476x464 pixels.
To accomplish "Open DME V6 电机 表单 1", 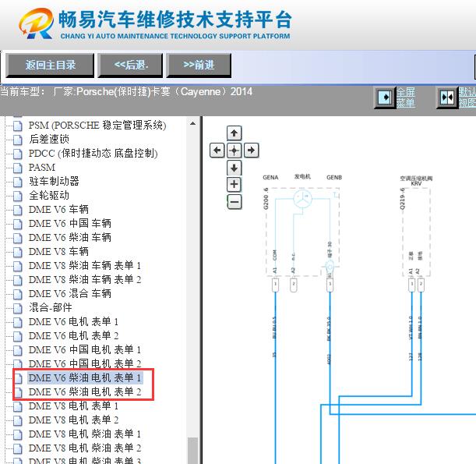I will 73,321.
